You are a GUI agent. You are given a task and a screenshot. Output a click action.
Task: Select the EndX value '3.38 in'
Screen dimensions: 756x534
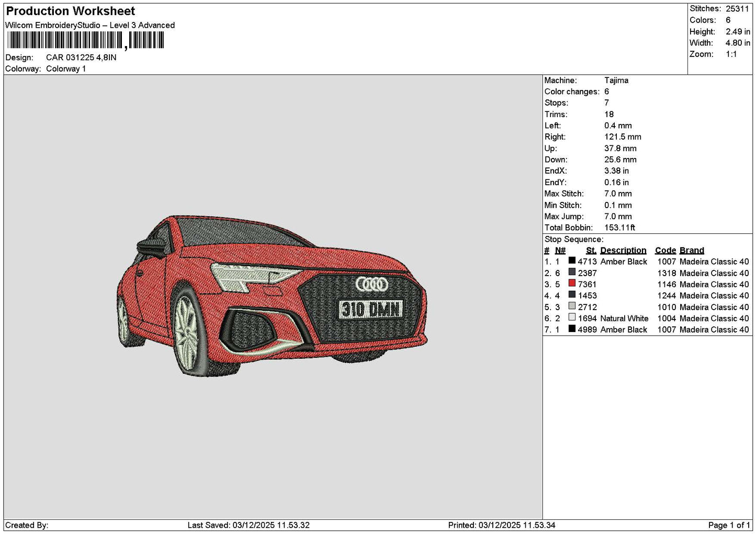click(617, 171)
